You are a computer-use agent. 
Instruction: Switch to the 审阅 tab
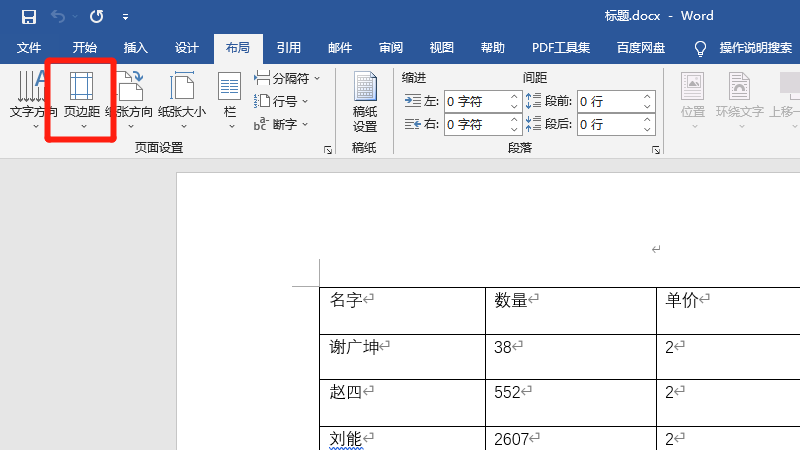tap(391, 47)
